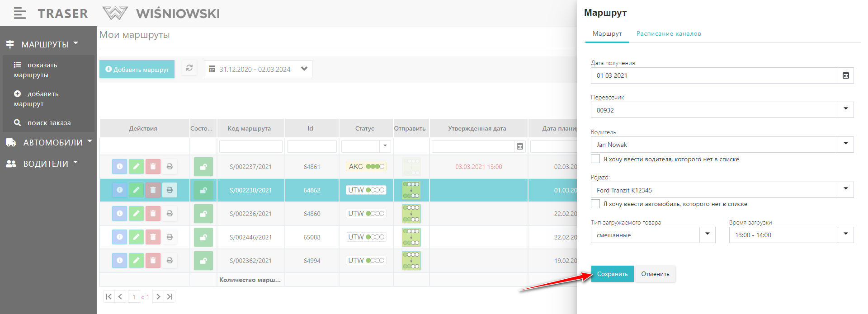This screenshot has width=868, height=314.
Task: Click green edit pencil for route S/002236/2021
Action: (136, 214)
